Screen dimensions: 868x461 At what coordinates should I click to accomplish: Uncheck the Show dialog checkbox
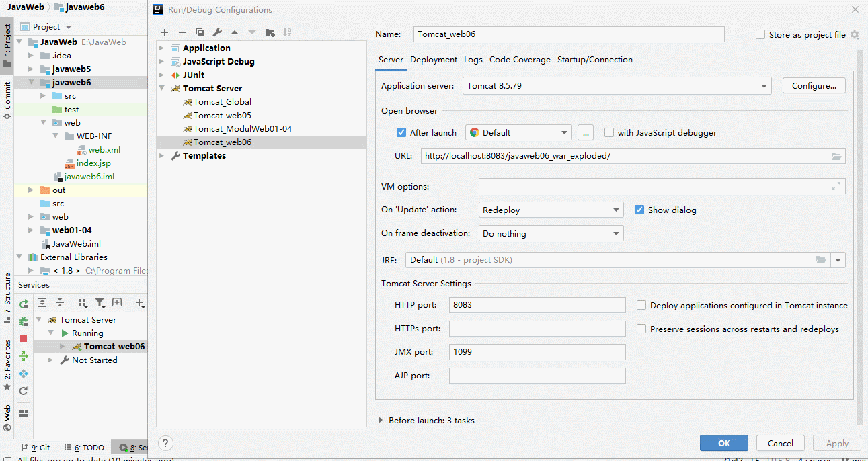coord(639,210)
